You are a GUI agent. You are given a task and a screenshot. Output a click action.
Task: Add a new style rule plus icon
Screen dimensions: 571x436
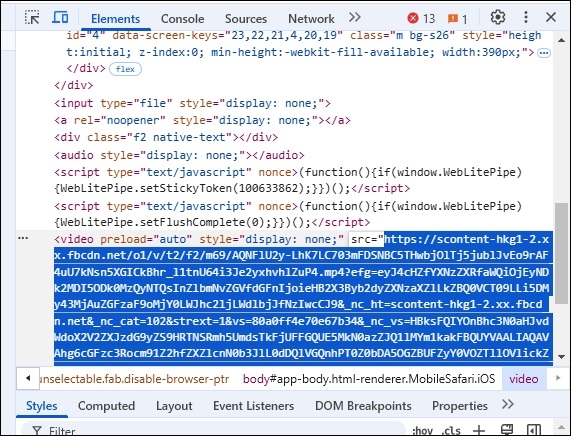pos(479,431)
